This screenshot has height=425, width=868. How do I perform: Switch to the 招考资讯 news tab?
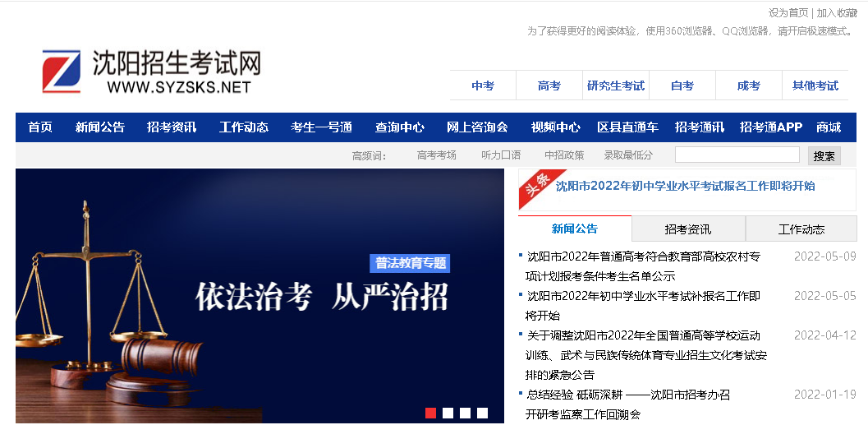pyautogui.click(x=688, y=229)
